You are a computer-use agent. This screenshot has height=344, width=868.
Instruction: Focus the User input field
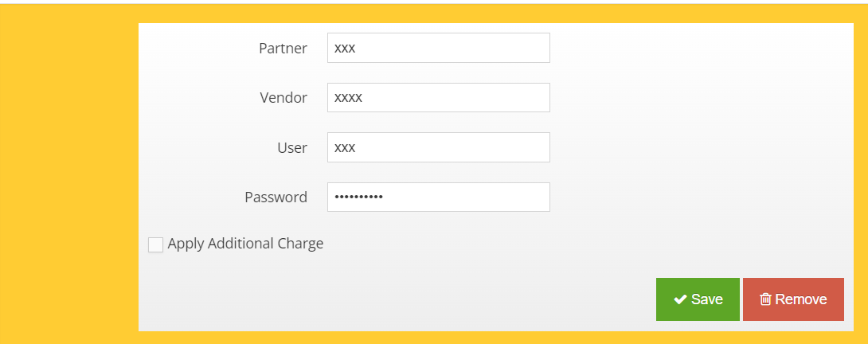(x=439, y=147)
